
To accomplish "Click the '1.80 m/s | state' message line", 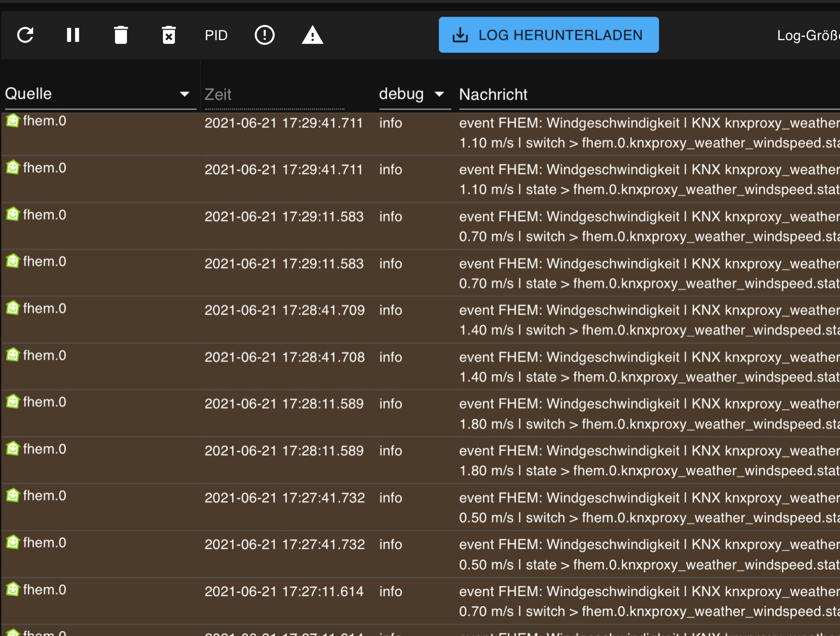I will [x=649, y=471].
